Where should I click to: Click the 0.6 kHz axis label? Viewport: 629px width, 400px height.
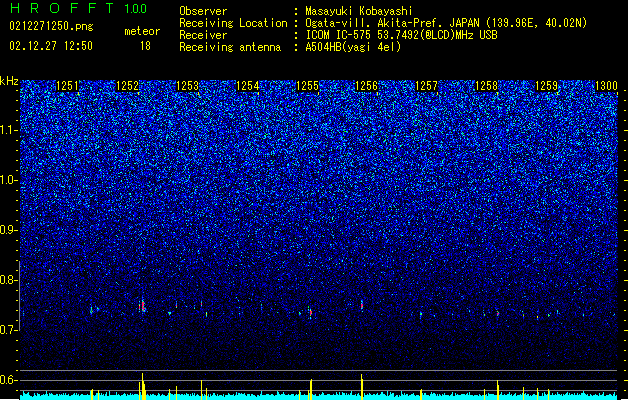point(9,380)
